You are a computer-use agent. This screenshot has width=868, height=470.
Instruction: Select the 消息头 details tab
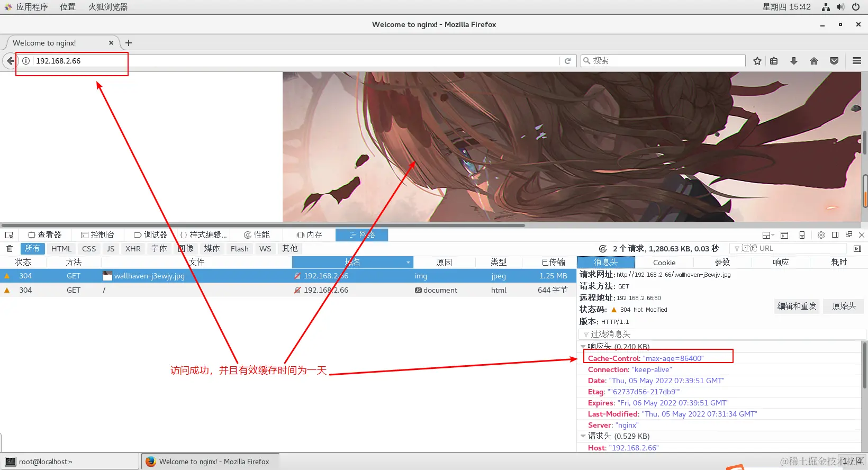point(606,263)
